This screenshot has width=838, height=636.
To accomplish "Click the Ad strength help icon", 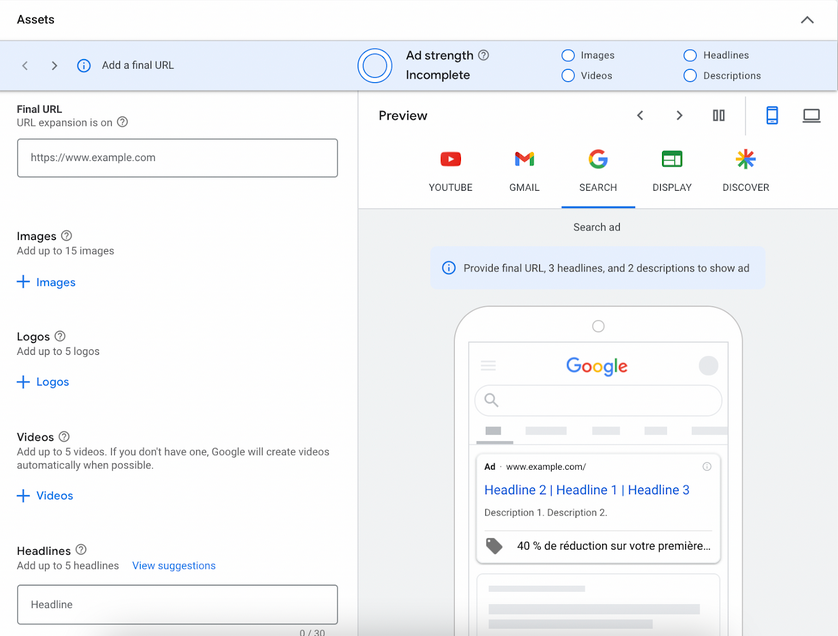I will [484, 56].
